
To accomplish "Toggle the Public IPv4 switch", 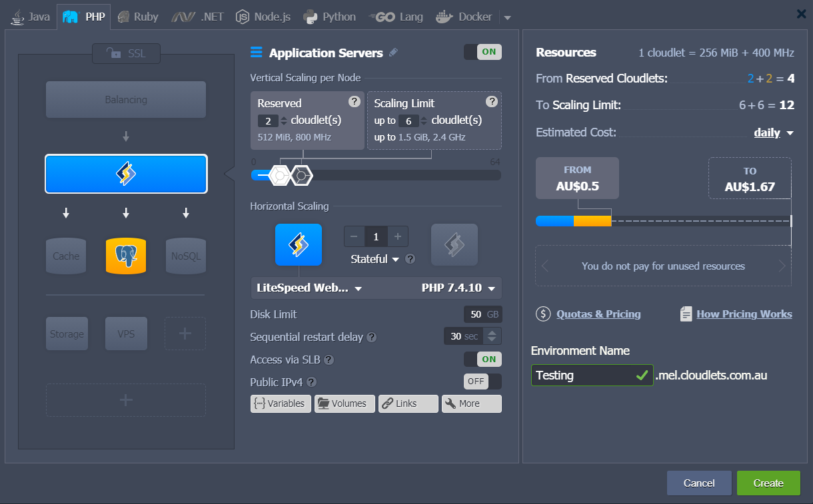I will pyautogui.click(x=482, y=381).
